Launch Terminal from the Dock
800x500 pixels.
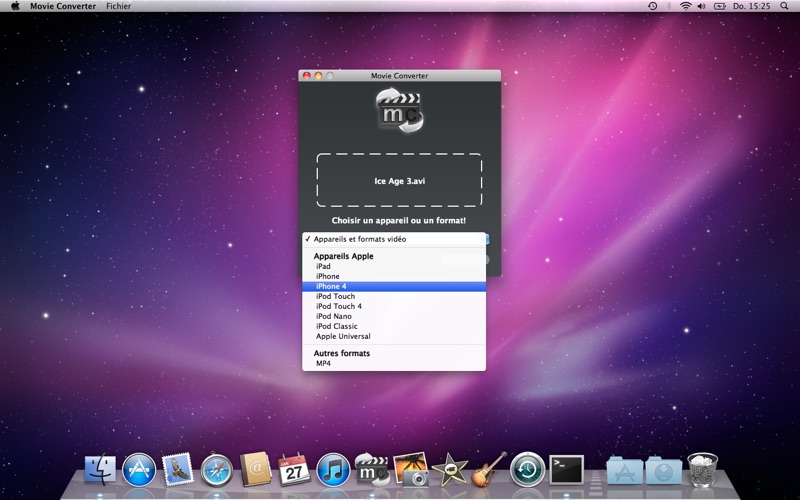tap(566, 470)
